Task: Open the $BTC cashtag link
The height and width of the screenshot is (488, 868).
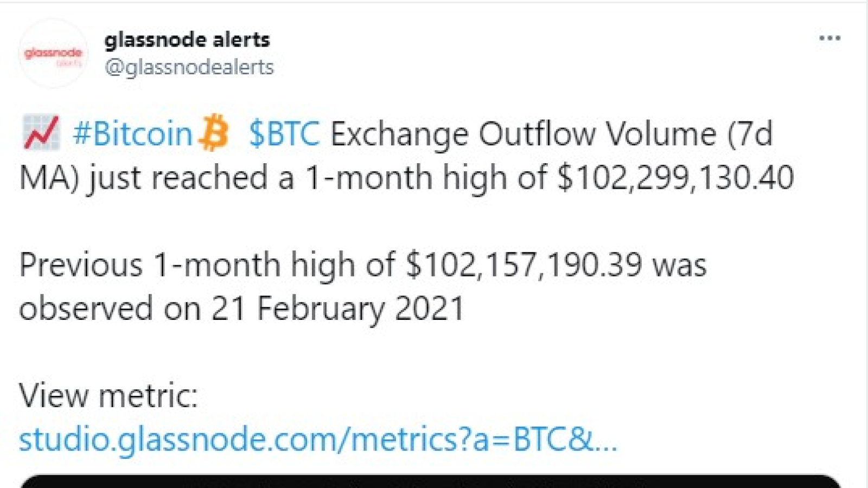Action: [x=284, y=133]
